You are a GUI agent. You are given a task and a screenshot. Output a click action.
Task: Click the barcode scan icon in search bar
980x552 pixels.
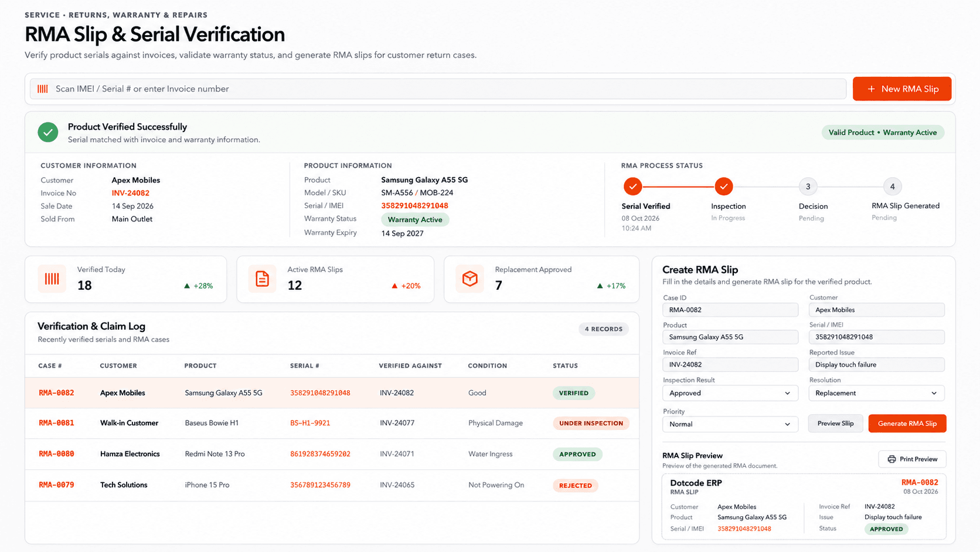click(x=43, y=89)
